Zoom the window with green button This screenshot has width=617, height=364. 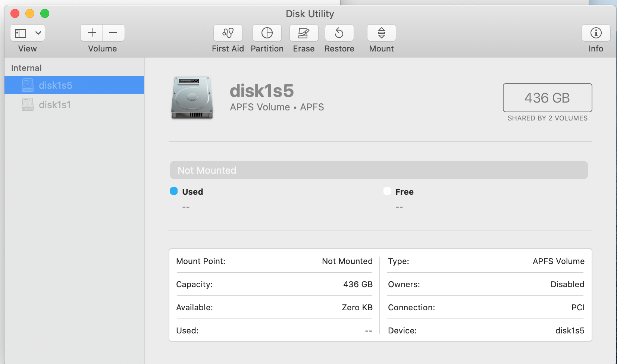pyautogui.click(x=45, y=14)
